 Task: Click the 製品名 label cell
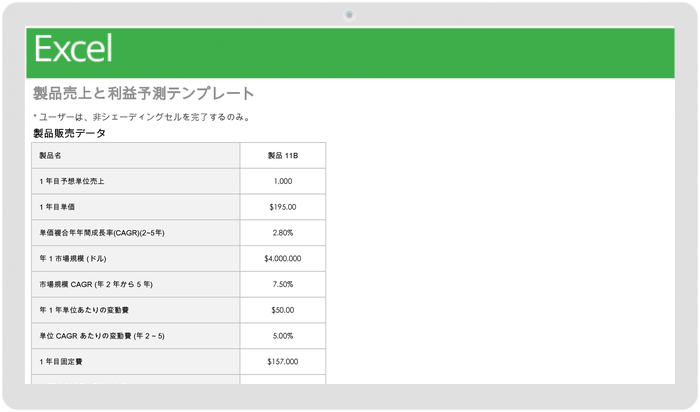[136, 155]
